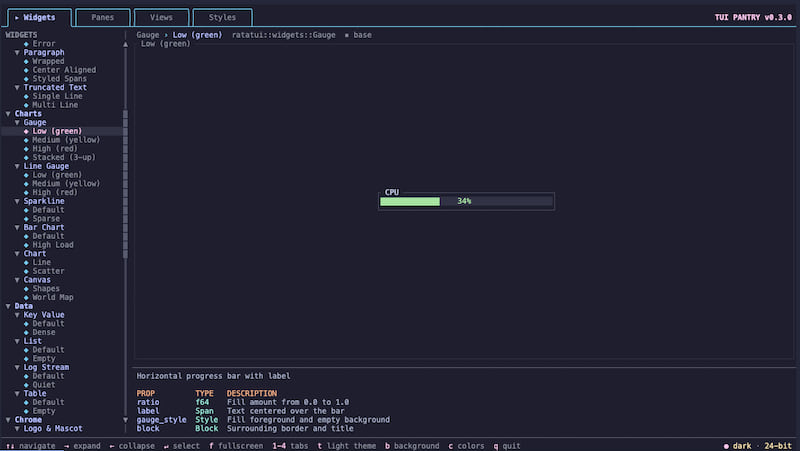Click the quit shortcut hint
Image resolution: width=800 pixels, height=451 pixels.
click(507, 446)
